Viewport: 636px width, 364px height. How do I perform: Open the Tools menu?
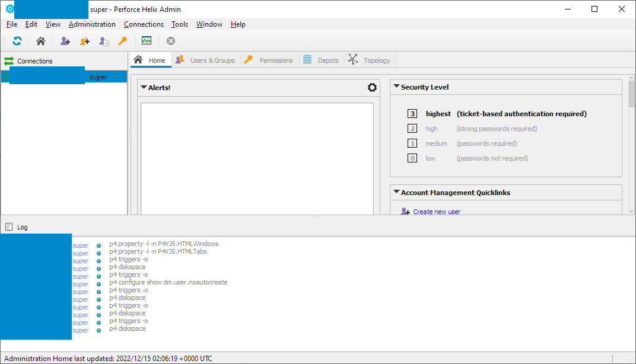[180, 24]
